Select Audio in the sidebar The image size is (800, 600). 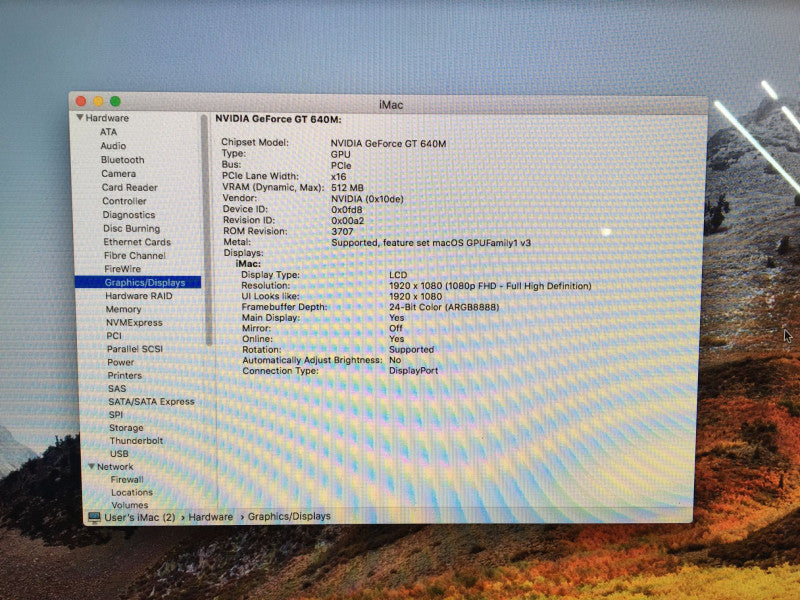click(113, 145)
